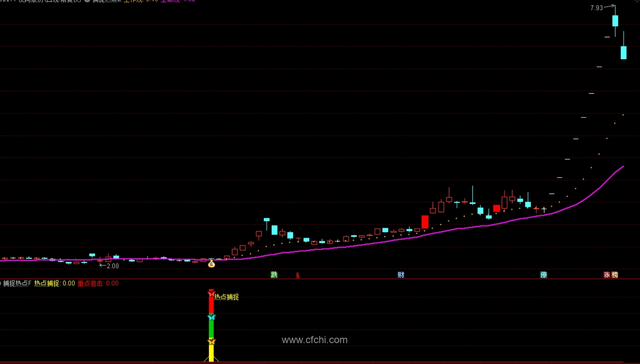Click the green segment of the signal bar
The height and width of the screenshot is (364, 640).
click(212, 330)
